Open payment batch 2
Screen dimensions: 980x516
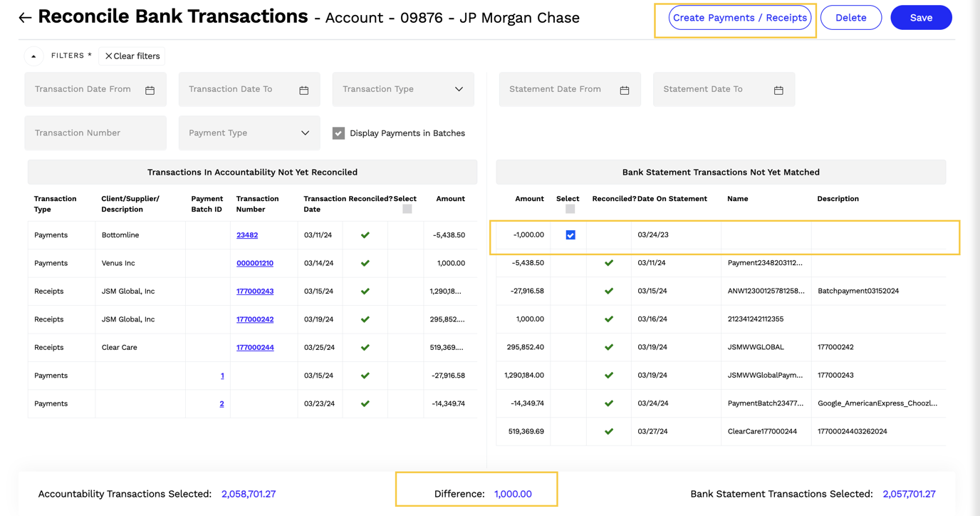tap(221, 403)
